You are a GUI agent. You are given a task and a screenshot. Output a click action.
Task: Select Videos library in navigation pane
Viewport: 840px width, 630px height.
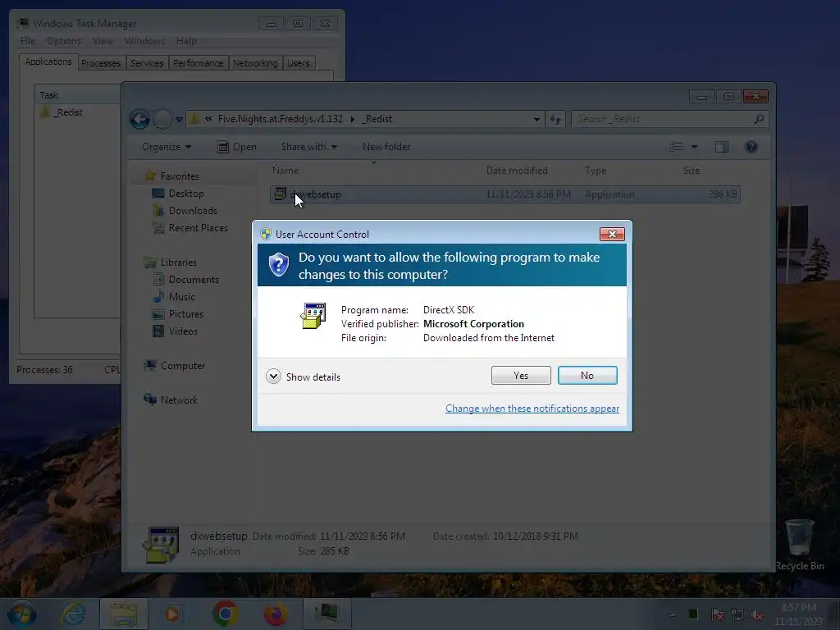click(x=183, y=331)
